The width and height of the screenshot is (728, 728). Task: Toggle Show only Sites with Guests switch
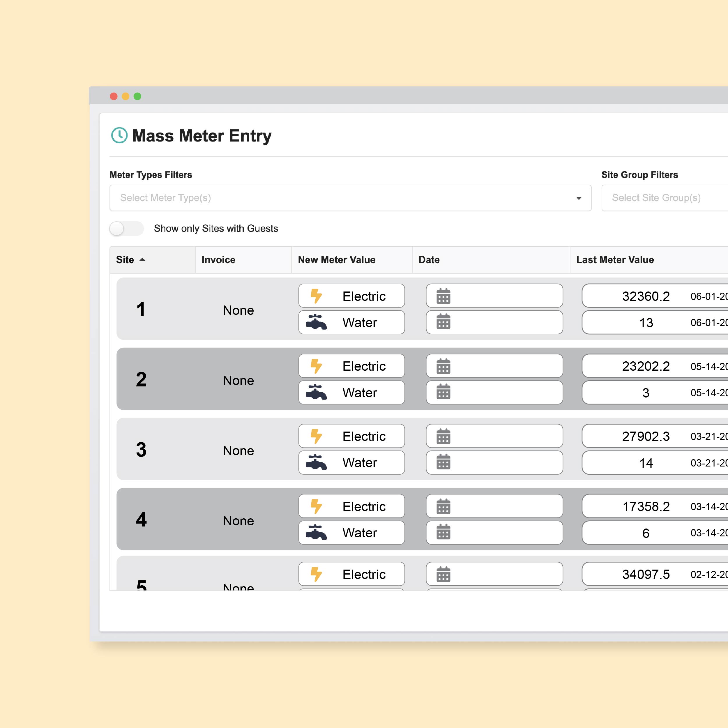[126, 228]
